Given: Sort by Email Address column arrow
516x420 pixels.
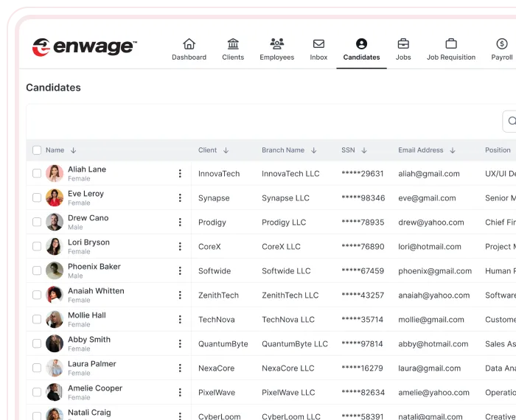Looking at the screenshot, I should tap(453, 150).
